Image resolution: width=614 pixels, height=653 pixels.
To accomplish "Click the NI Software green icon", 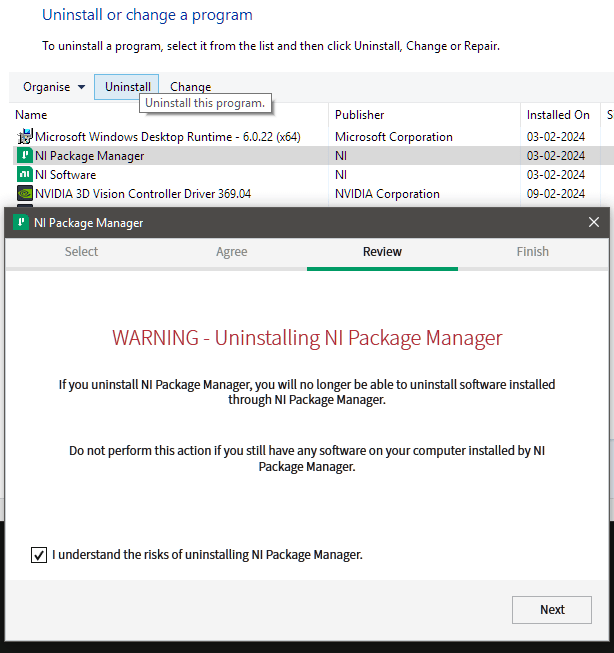I will (25, 174).
